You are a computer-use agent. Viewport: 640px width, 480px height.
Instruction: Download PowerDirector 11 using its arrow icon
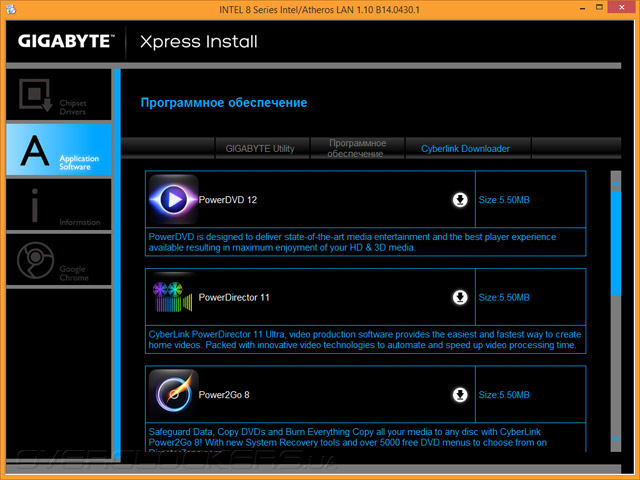[460, 298]
